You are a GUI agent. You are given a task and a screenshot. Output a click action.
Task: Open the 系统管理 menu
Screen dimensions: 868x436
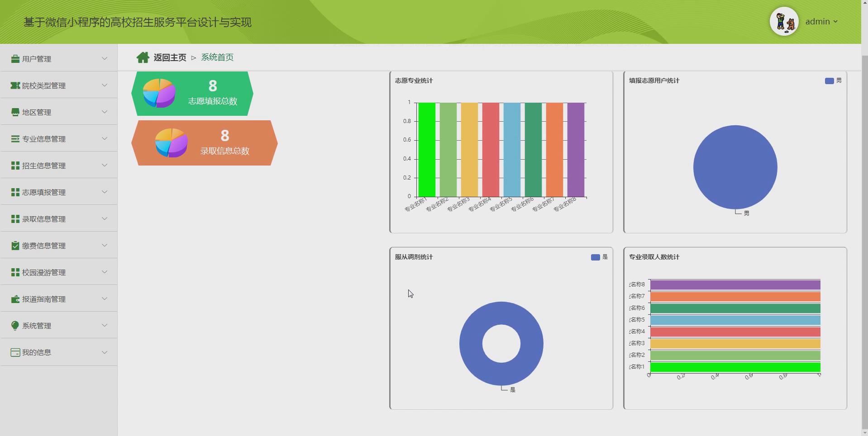[59, 325]
